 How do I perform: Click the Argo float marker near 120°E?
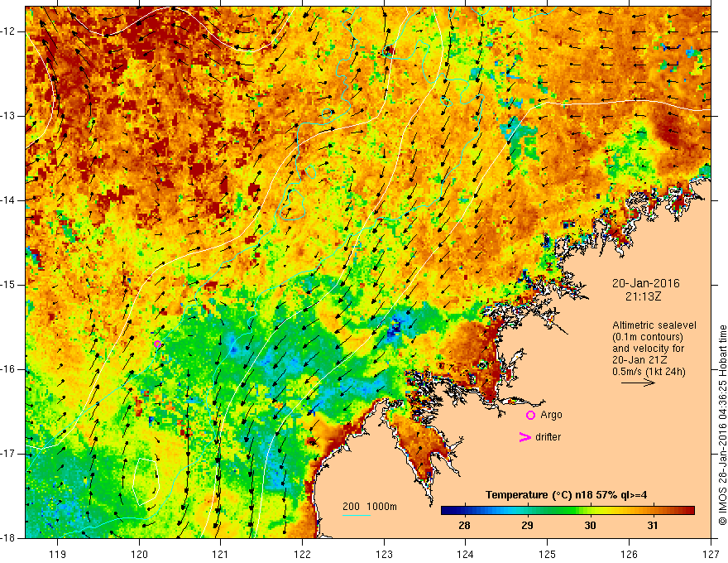click(157, 344)
